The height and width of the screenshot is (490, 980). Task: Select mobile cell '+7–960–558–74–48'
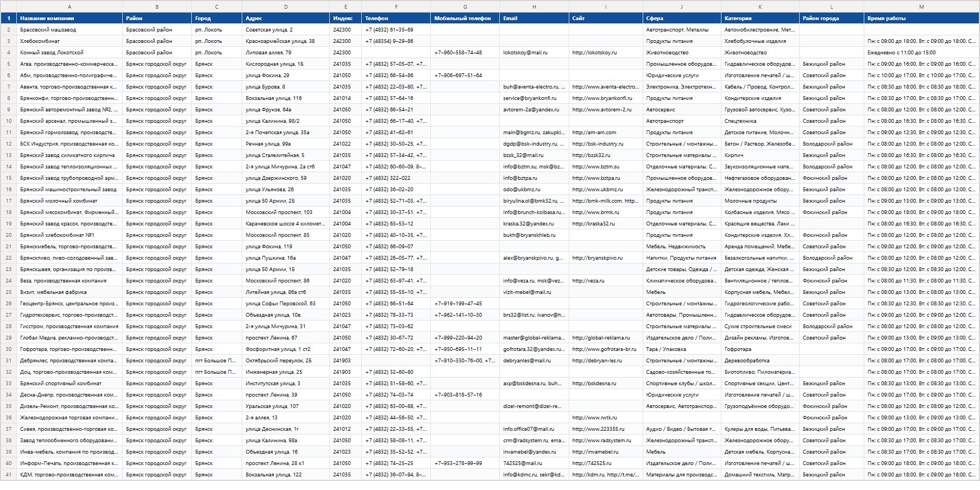coord(465,53)
